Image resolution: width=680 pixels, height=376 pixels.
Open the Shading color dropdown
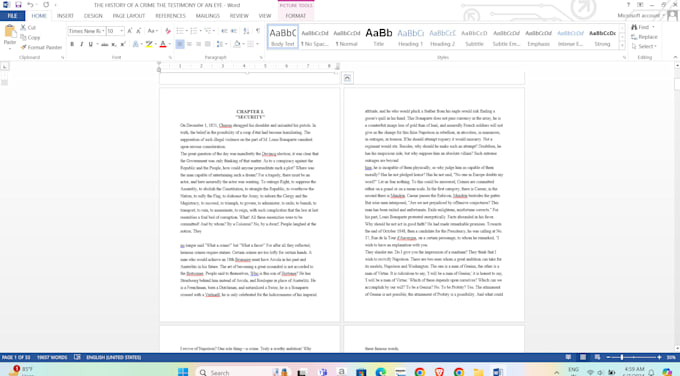point(243,44)
